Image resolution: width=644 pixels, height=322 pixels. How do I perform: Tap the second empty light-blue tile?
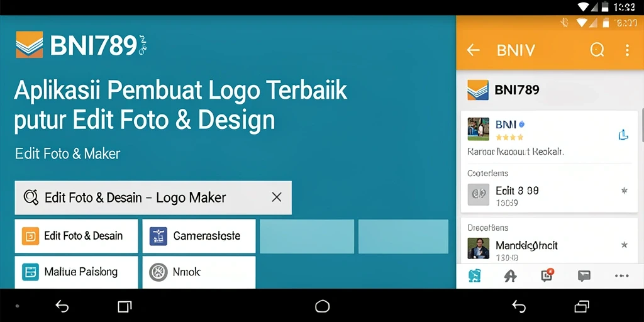(x=403, y=236)
